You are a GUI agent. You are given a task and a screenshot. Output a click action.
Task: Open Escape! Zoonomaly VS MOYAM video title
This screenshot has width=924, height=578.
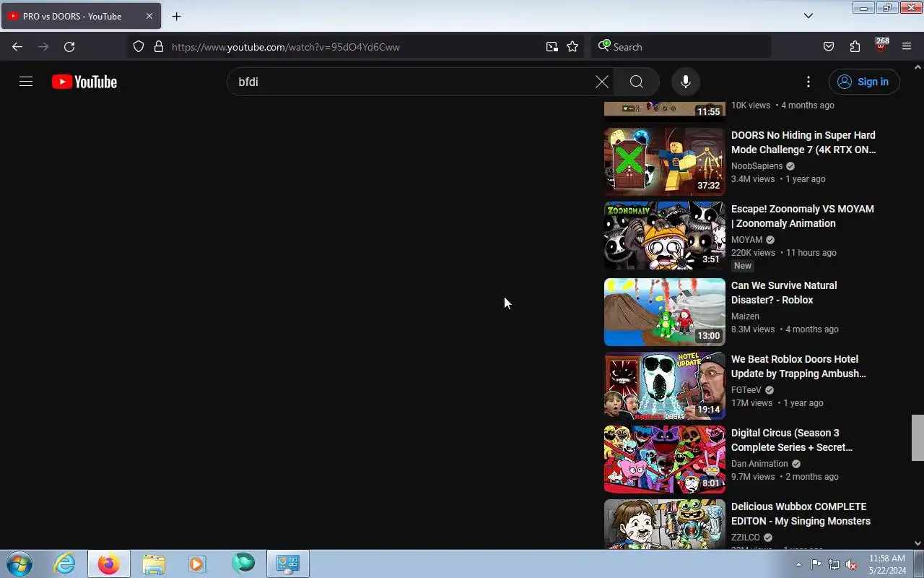803,216
